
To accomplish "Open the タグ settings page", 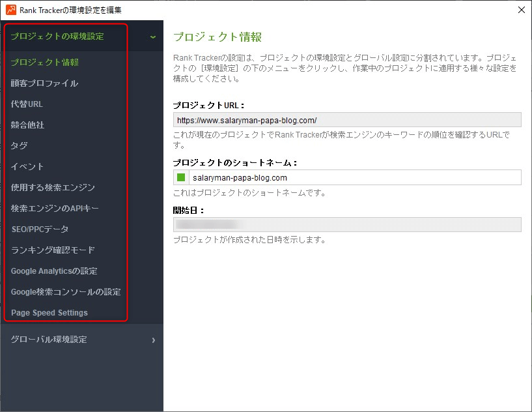I will (19, 146).
